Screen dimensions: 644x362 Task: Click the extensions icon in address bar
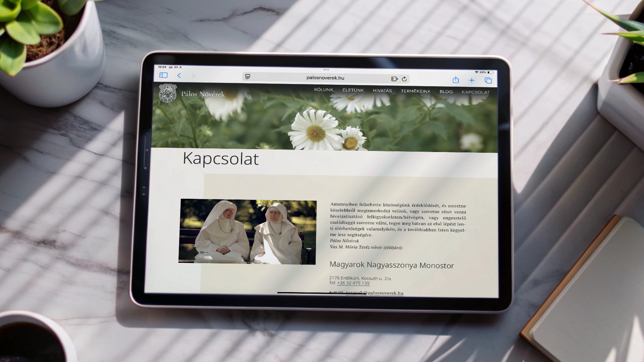pos(395,79)
